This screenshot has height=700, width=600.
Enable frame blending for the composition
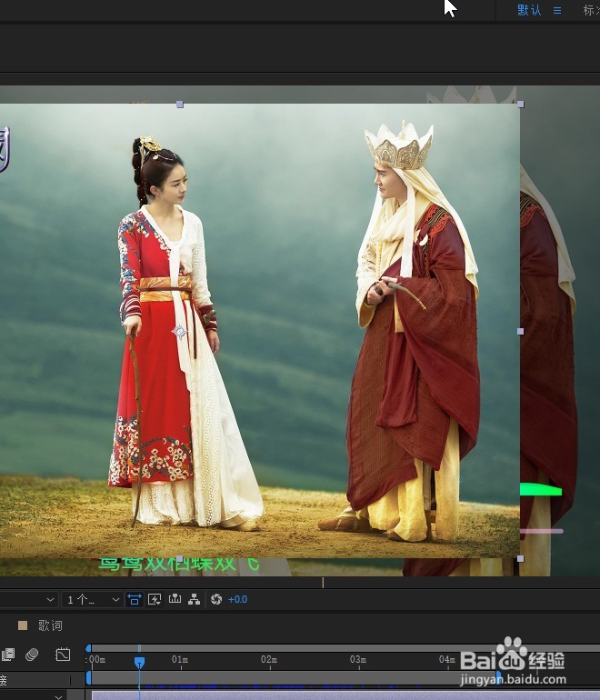pyautogui.click(x=8, y=655)
